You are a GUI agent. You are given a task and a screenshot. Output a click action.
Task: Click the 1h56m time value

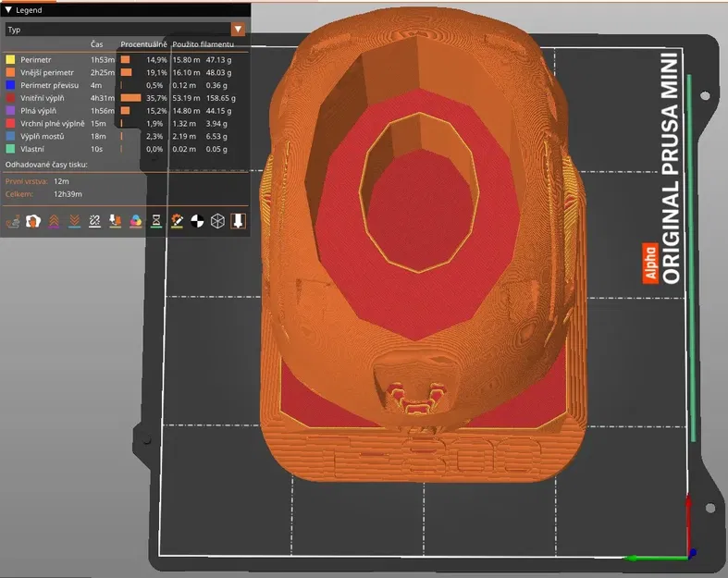click(102, 110)
